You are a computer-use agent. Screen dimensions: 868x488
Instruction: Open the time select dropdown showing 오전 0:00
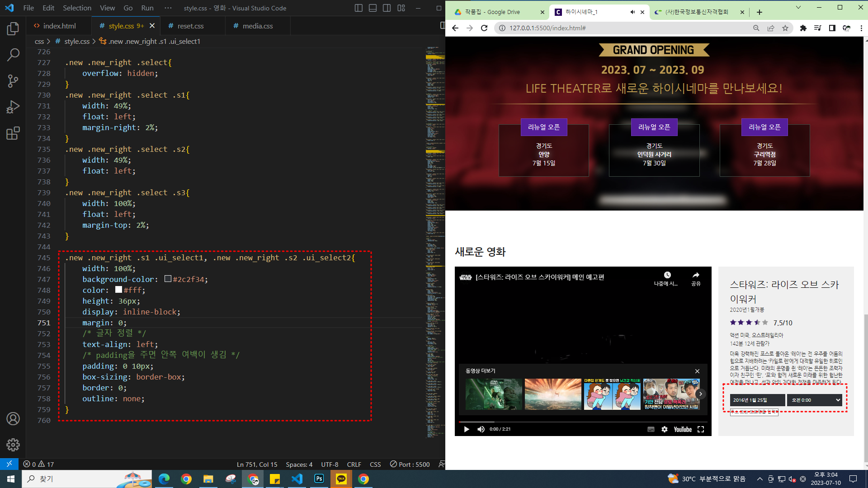point(815,400)
